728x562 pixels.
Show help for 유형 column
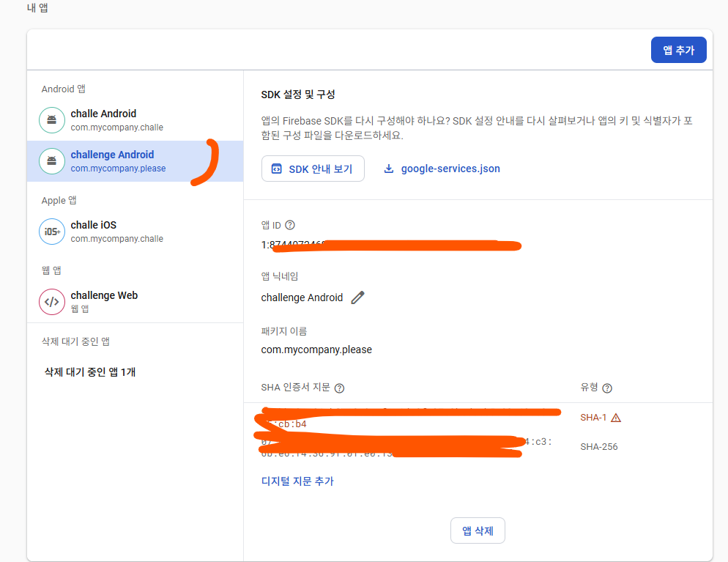click(x=607, y=388)
